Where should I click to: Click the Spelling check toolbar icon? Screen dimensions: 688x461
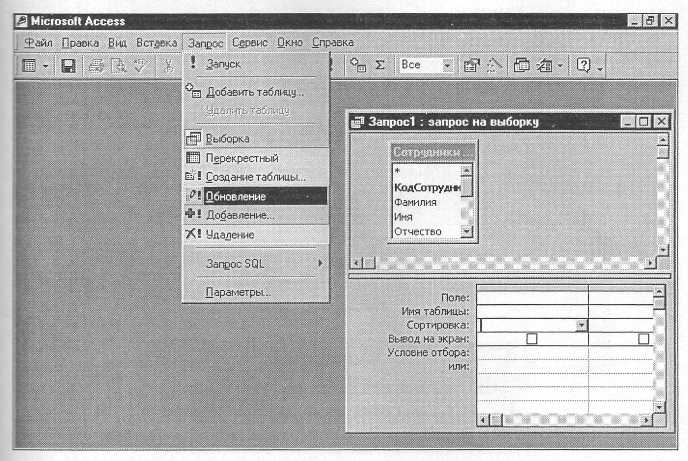click(x=140, y=66)
